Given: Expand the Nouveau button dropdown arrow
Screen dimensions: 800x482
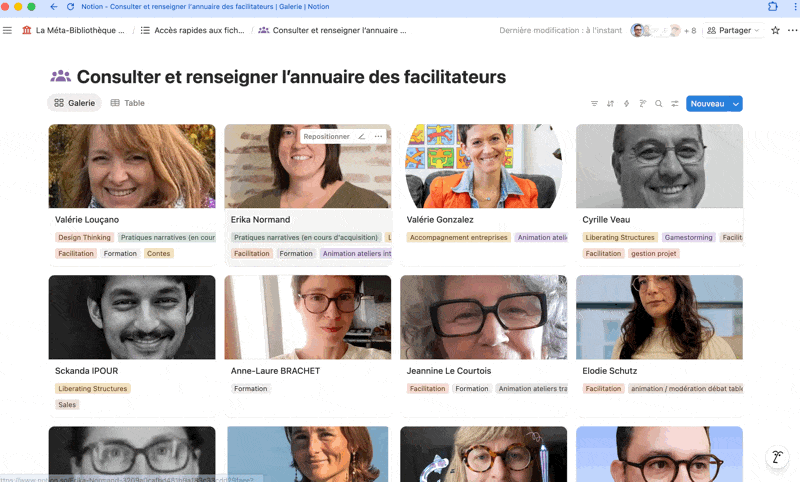Looking at the screenshot, I should point(736,104).
